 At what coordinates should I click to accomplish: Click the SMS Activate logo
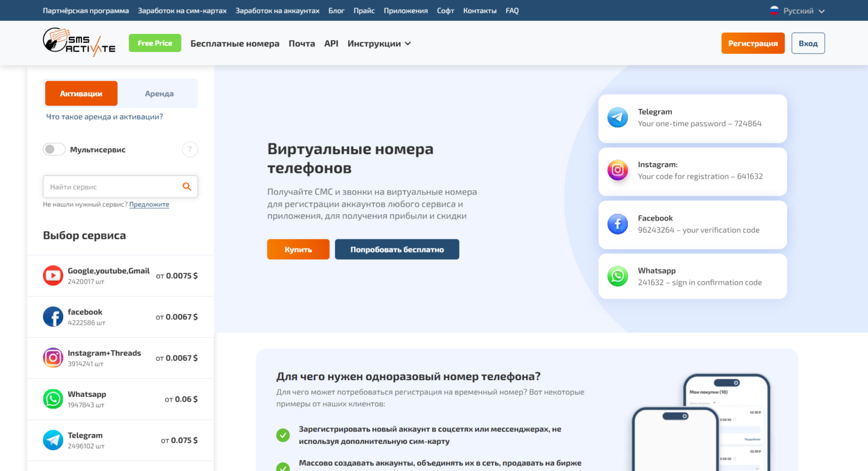79,42
